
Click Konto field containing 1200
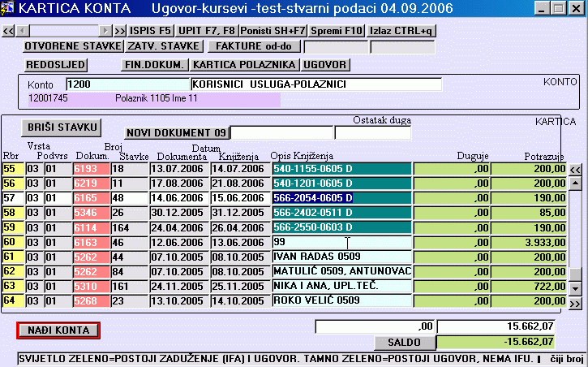(128, 84)
